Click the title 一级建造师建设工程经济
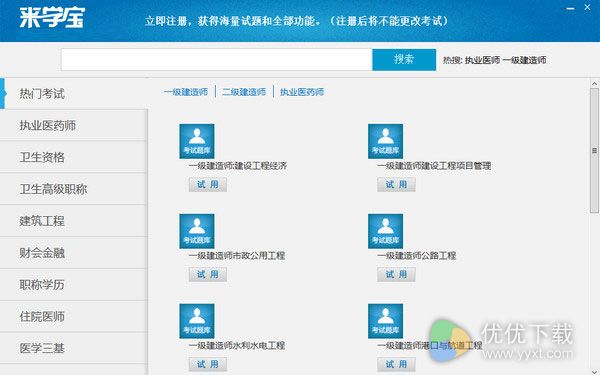 [238, 166]
